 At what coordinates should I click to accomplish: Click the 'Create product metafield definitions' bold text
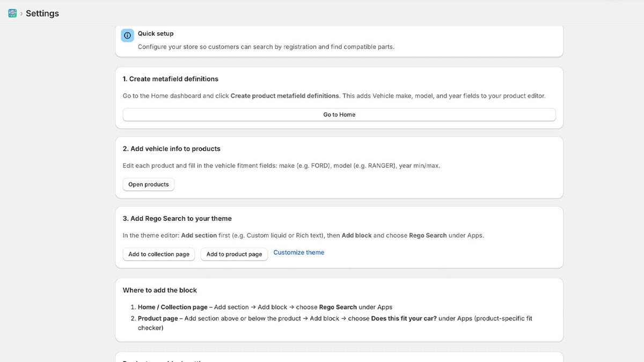285,96
